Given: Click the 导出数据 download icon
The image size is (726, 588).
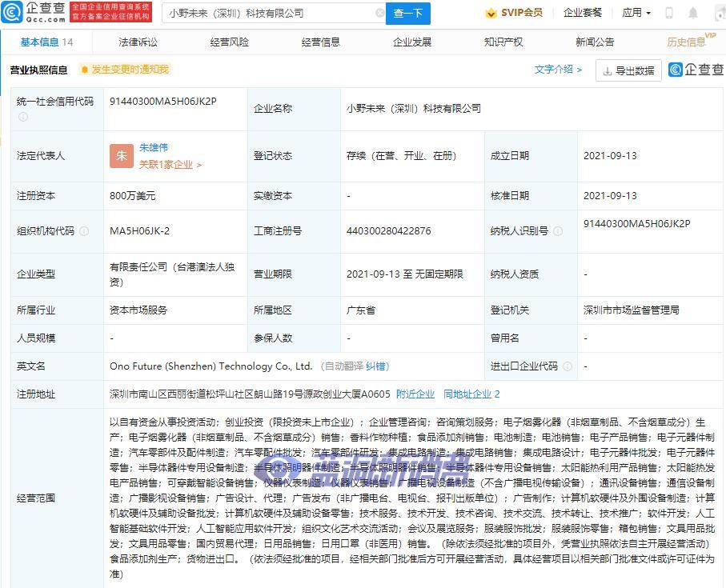Looking at the screenshot, I should (x=608, y=70).
